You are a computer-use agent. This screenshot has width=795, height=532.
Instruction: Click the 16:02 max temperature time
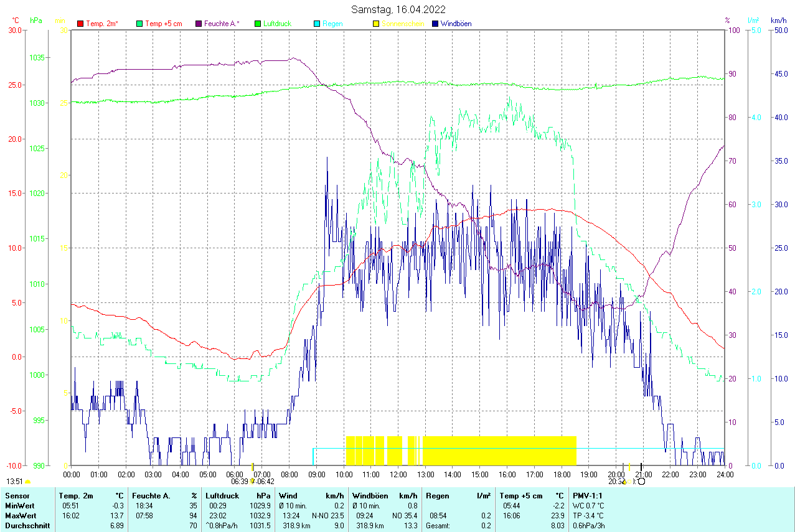point(70,516)
